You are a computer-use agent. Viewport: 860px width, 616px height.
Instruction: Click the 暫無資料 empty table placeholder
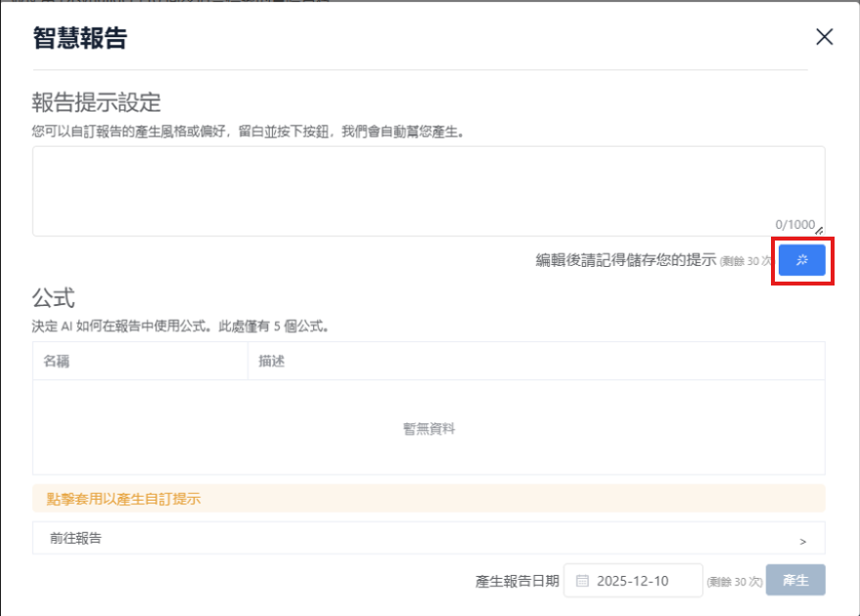tap(429, 428)
